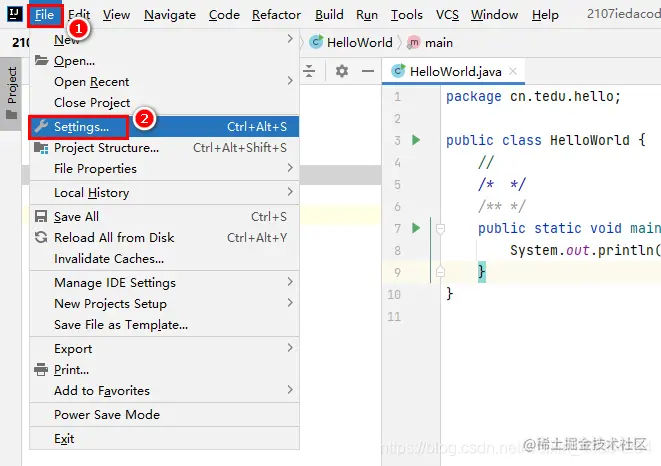The image size is (661, 466).
Task: Open the Refactor menu
Action: 277,15
